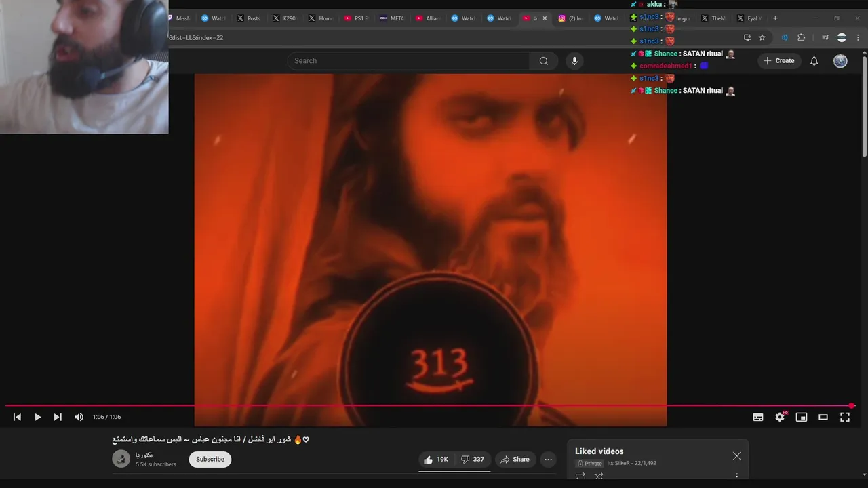Open the player settings gear

(x=780, y=418)
